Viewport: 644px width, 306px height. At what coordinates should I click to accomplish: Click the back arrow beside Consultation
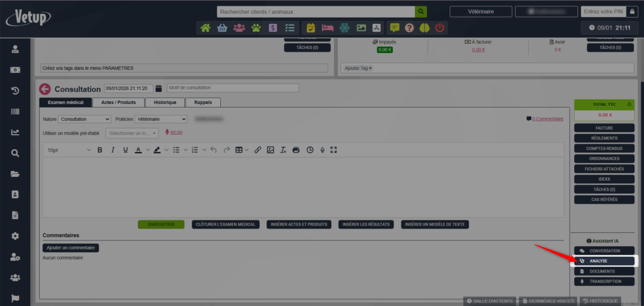pyautogui.click(x=45, y=89)
